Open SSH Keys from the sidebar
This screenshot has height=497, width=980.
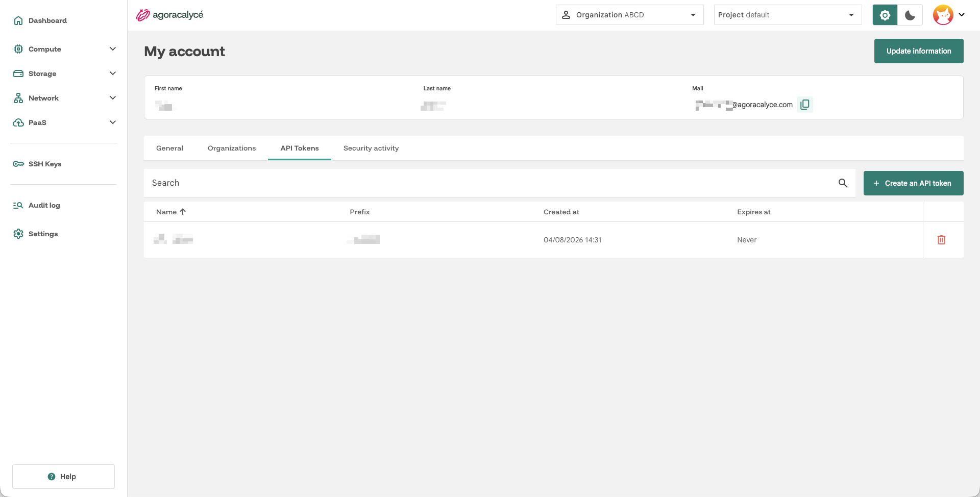(45, 164)
